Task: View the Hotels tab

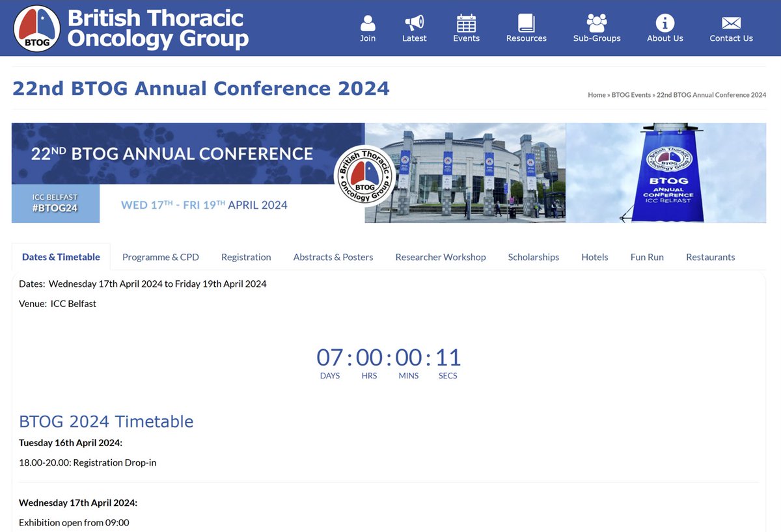Action: tap(594, 257)
